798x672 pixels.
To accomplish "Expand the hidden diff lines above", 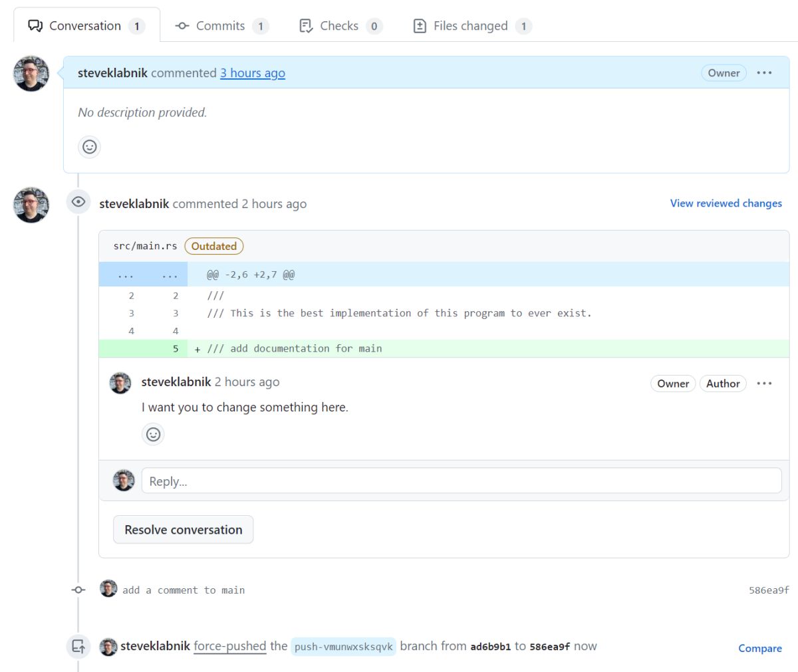I will pyautogui.click(x=143, y=275).
